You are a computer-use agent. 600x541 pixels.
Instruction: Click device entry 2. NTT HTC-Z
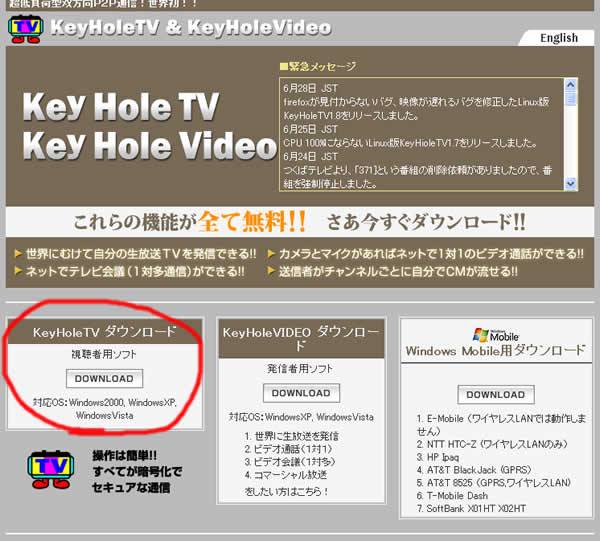pyautogui.click(x=492, y=444)
